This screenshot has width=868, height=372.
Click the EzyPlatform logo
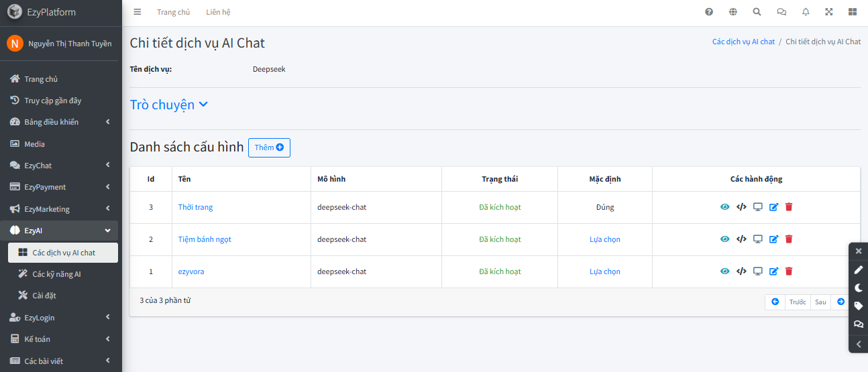15,12
